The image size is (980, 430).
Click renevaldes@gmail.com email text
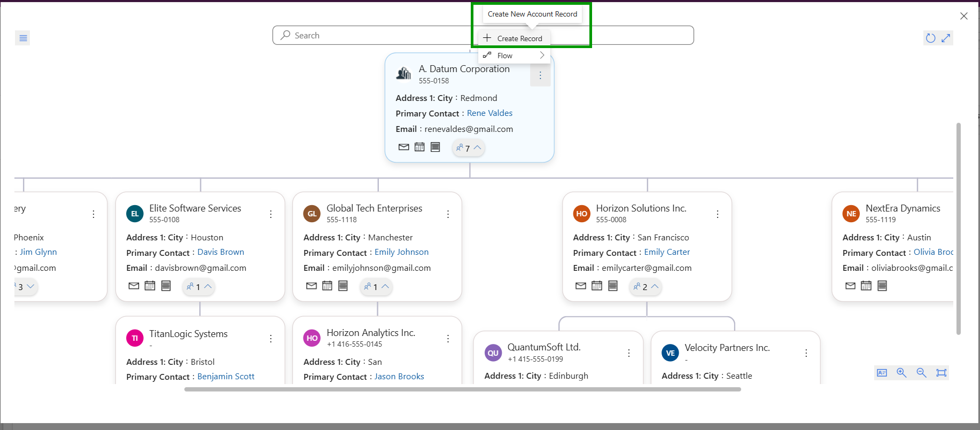(469, 129)
